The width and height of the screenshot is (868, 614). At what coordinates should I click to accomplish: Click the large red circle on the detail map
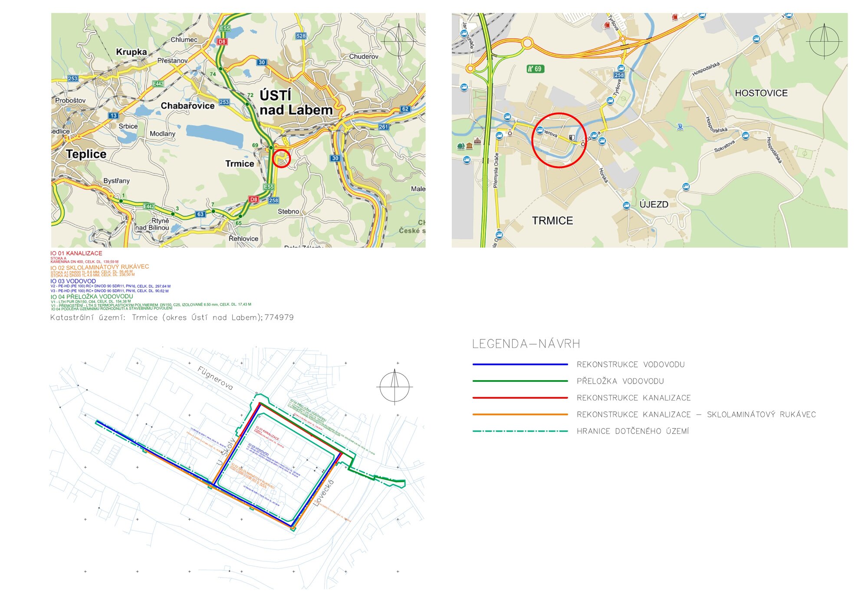click(559, 140)
